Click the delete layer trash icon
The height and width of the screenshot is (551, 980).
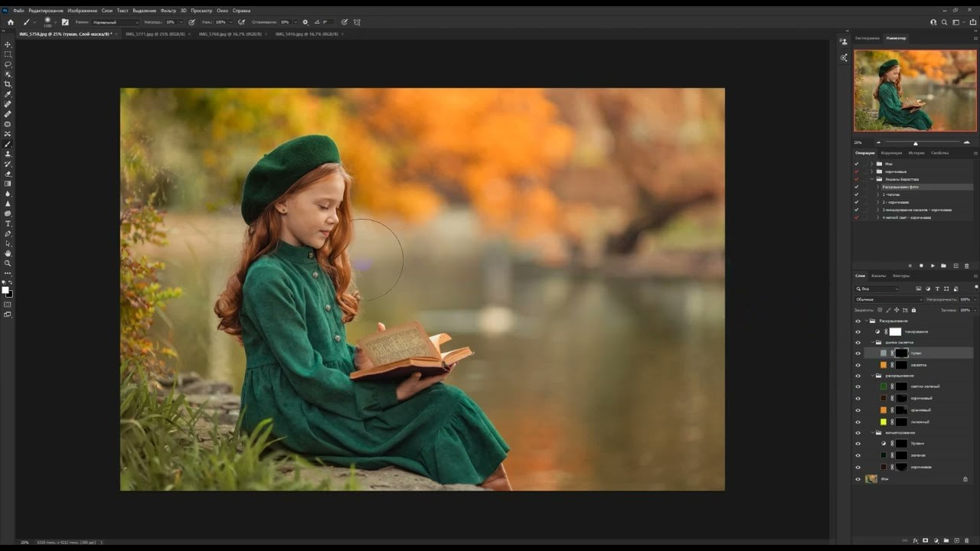966,540
